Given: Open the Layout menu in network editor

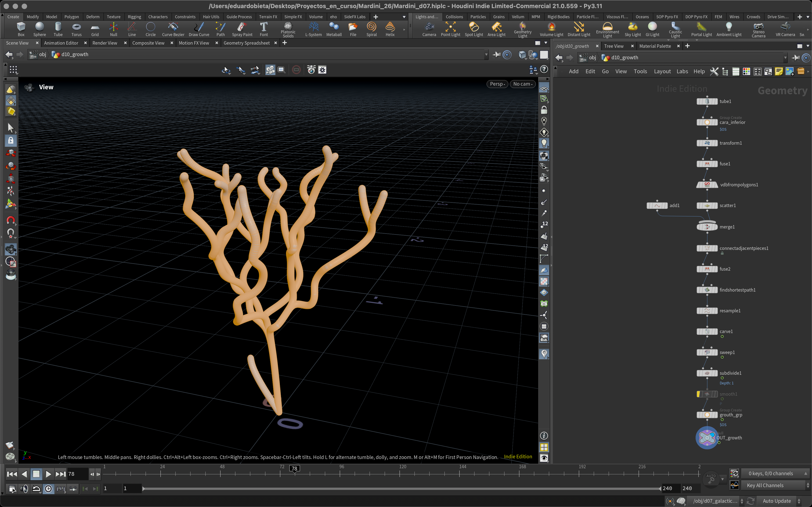Looking at the screenshot, I should click(662, 71).
